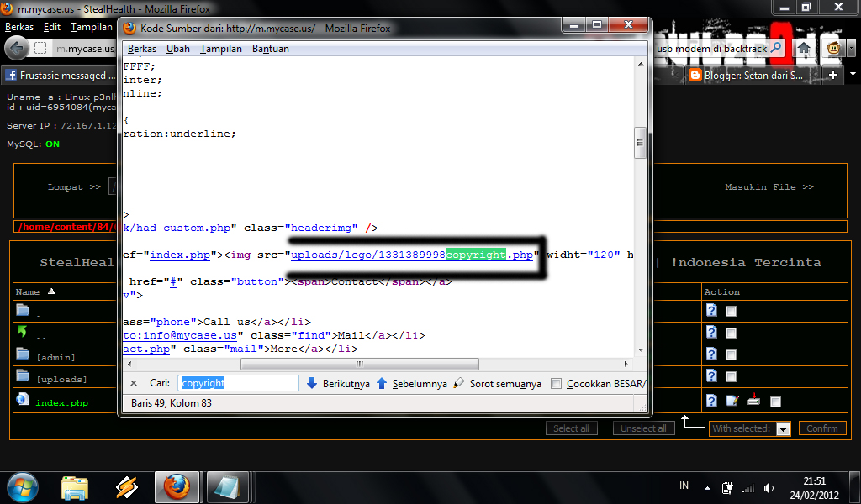Viewport: 861px width, 504px height.
Task: Click the 'Select all' button
Action: click(x=571, y=428)
